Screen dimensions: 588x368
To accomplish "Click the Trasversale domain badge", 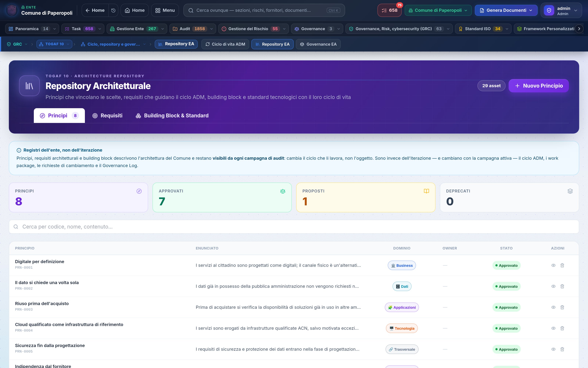I will click(x=402, y=349).
